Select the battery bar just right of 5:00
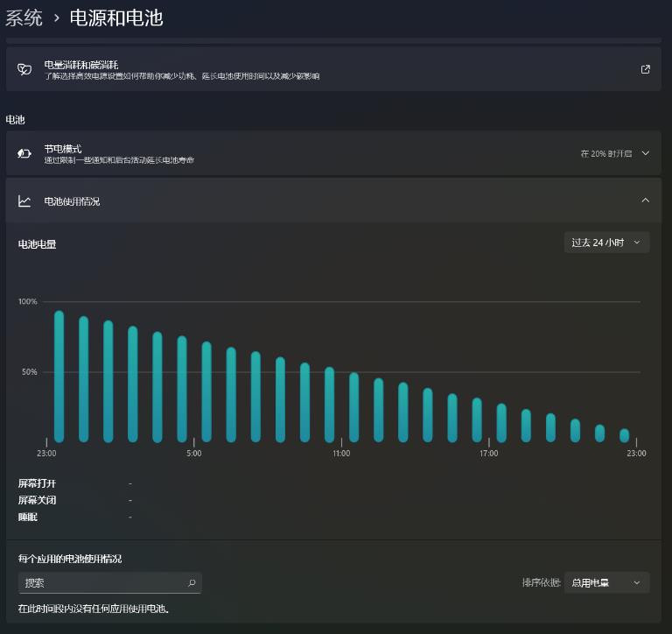This screenshot has width=672, height=634. (206, 392)
